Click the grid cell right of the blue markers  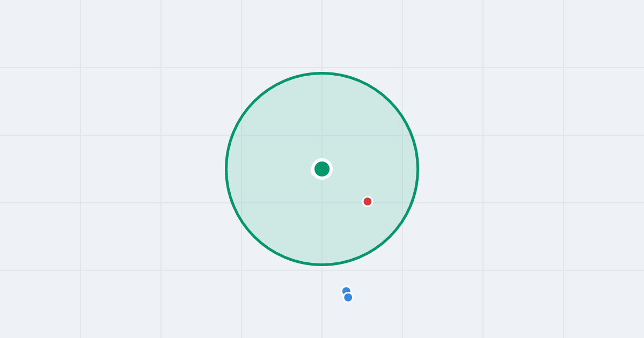(443, 304)
